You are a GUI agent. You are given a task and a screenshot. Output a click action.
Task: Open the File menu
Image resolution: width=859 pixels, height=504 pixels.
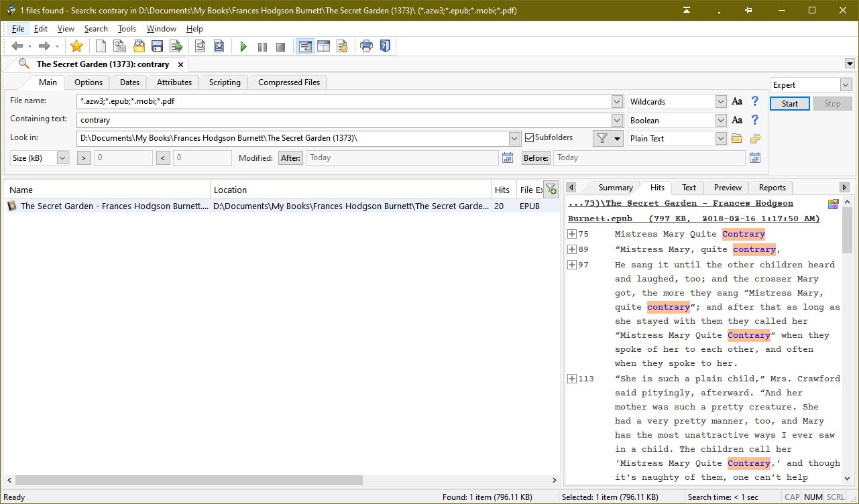(18, 29)
